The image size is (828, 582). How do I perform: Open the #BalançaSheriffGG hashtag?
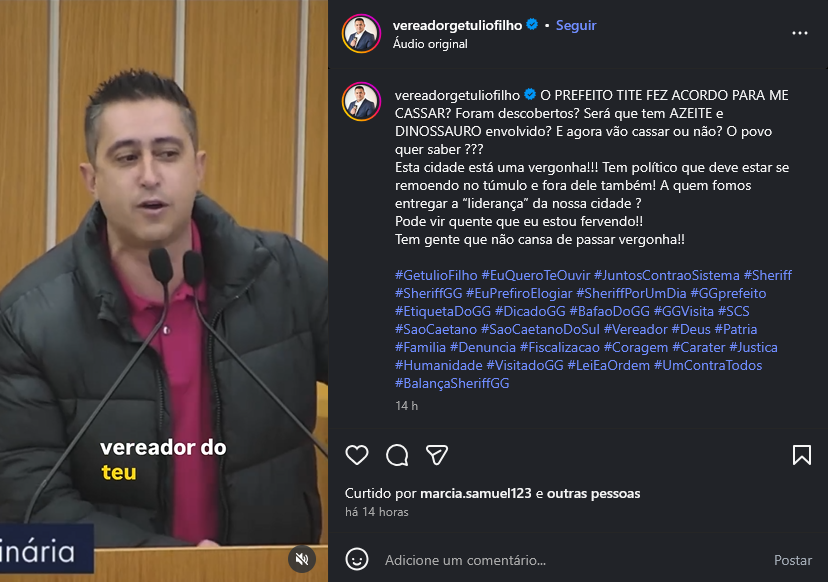click(452, 383)
